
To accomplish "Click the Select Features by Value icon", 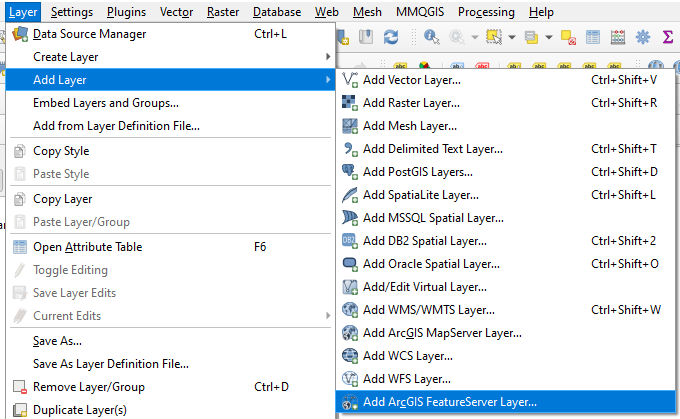I will pyautogui.click(x=531, y=37).
